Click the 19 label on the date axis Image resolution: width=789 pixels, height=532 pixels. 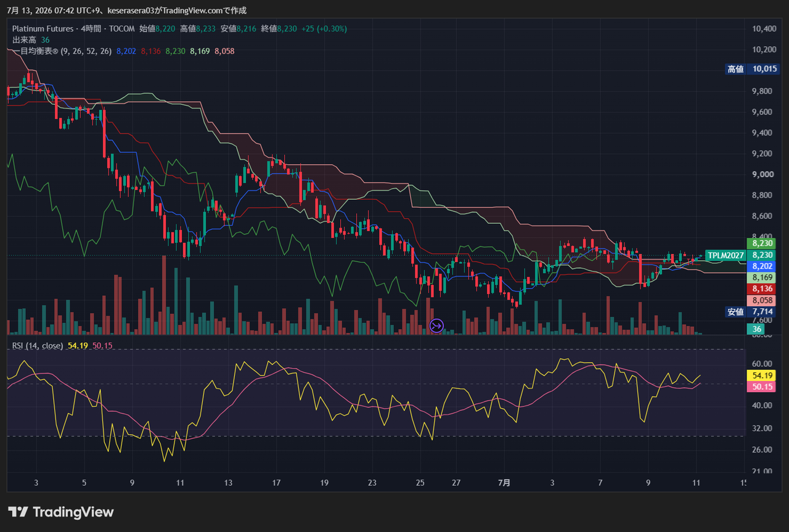324,483
